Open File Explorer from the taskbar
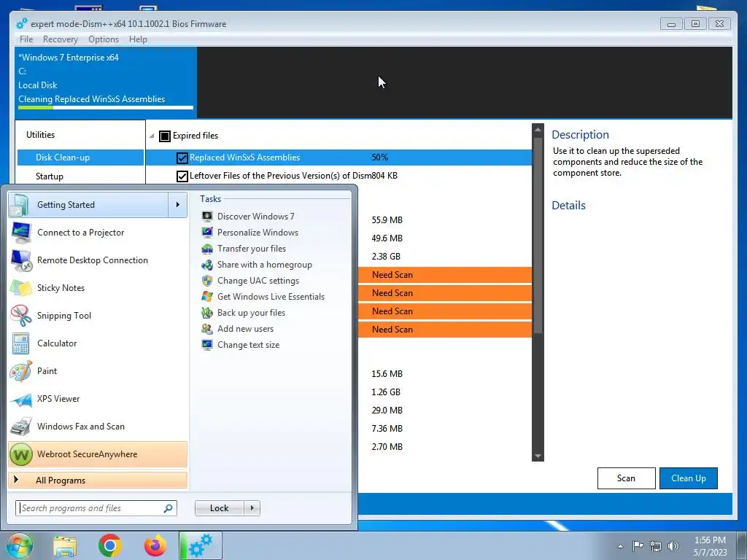Screen dimensions: 747x560 click(x=65, y=545)
